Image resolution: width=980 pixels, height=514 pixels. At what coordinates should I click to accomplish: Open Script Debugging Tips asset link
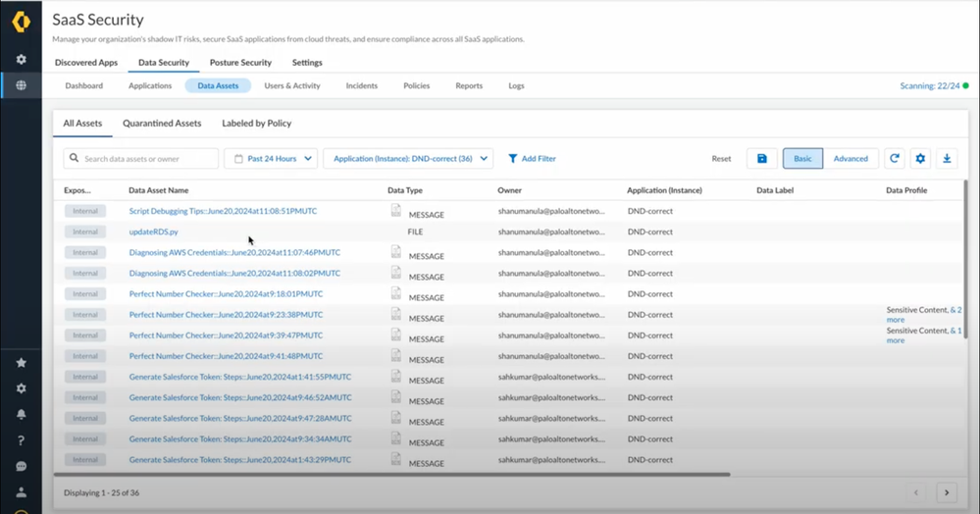coord(223,211)
